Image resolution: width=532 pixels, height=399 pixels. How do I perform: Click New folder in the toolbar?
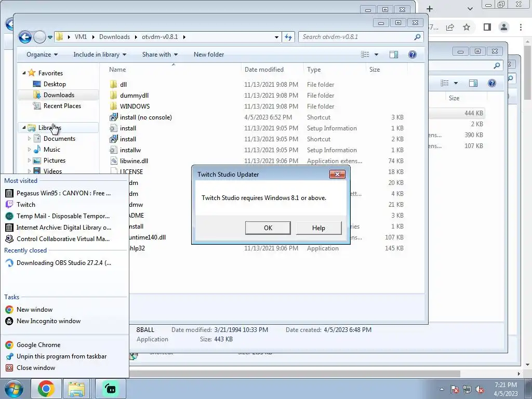(x=209, y=54)
